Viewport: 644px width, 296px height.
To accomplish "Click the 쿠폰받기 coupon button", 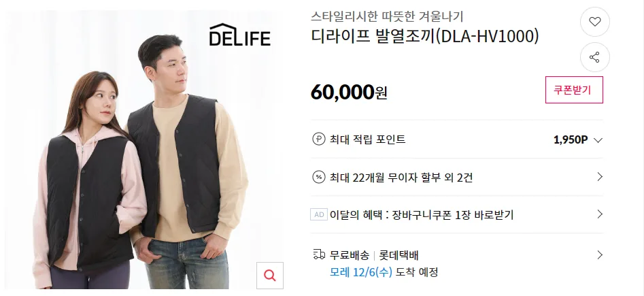I will (574, 90).
